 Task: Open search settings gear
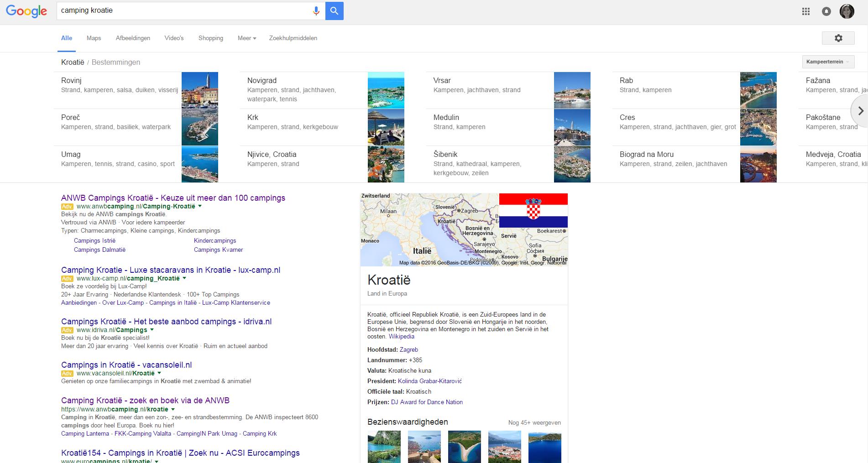coord(838,38)
